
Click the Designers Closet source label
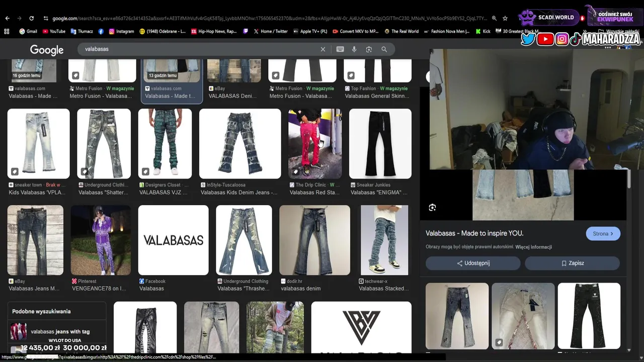[x=163, y=185]
